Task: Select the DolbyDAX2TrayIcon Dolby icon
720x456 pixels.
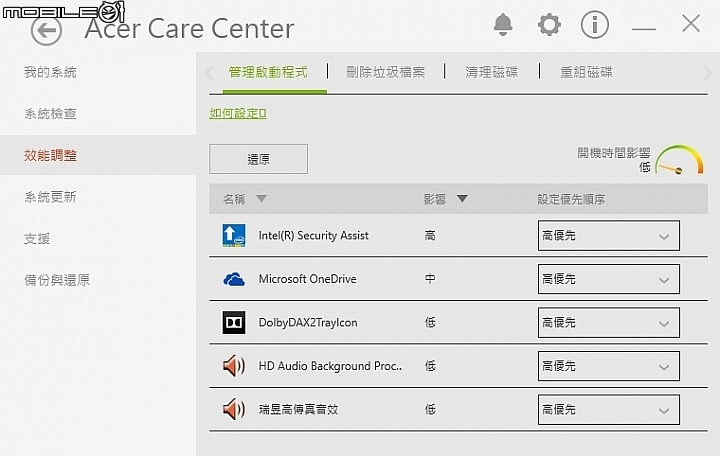Action: click(x=234, y=322)
